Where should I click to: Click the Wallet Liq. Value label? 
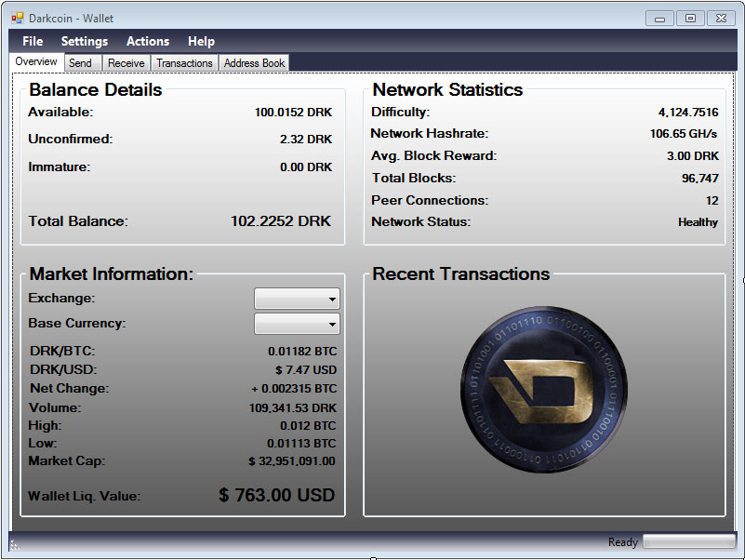[x=85, y=497]
